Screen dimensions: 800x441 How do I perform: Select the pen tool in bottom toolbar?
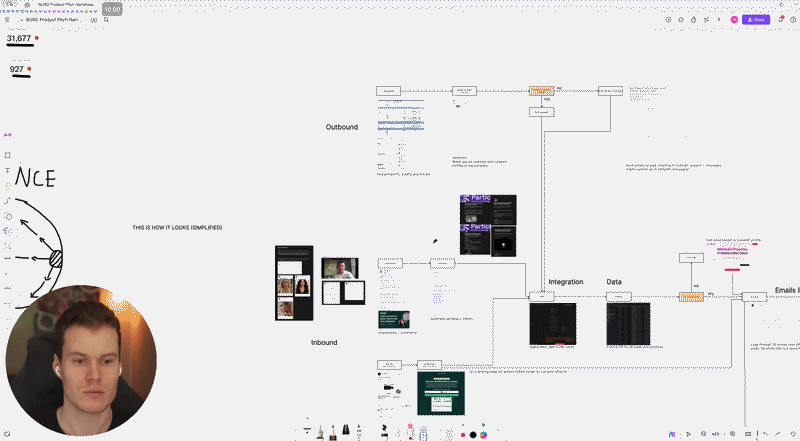[320, 433]
